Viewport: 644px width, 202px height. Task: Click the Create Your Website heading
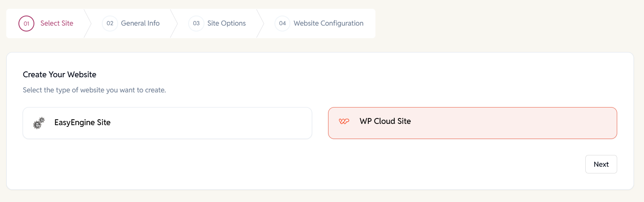pos(59,75)
